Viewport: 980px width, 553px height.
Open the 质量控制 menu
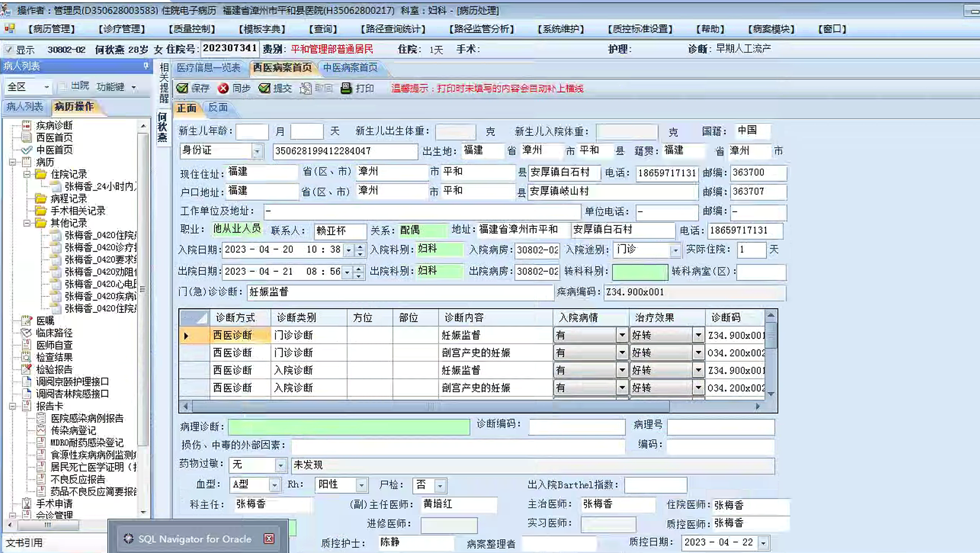[192, 29]
